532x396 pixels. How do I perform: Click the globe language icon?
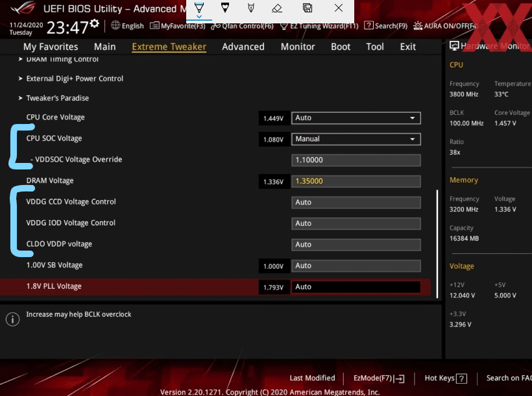tap(115, 25)
